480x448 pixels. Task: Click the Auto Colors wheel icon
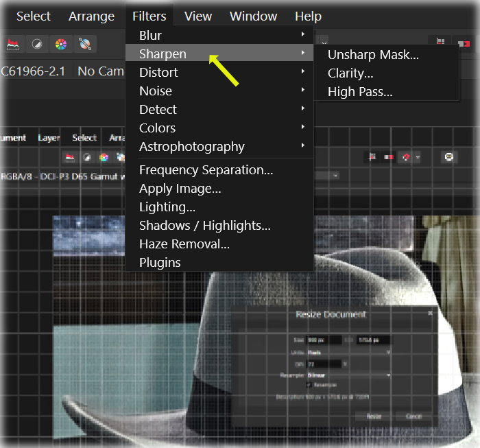pos(61,45)
